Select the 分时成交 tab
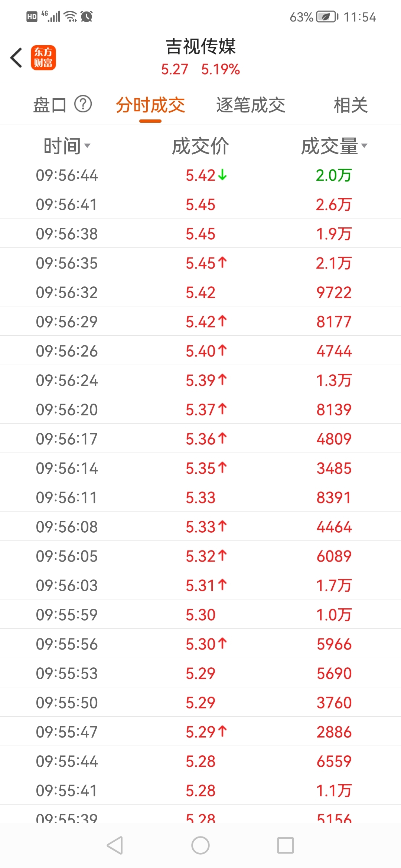 click(150, 105)
